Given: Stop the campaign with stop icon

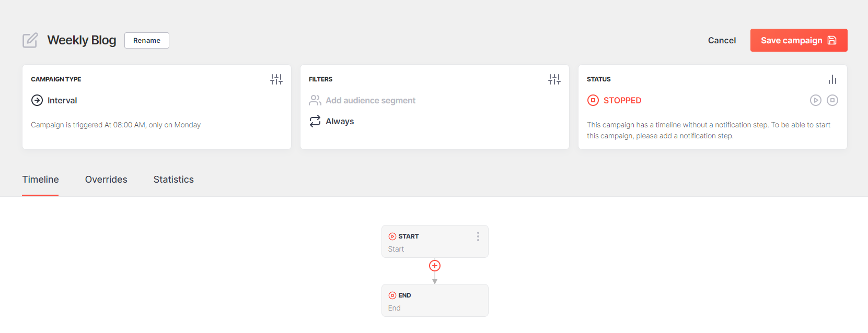Looking at the screenshot, I should coord(832,100).
